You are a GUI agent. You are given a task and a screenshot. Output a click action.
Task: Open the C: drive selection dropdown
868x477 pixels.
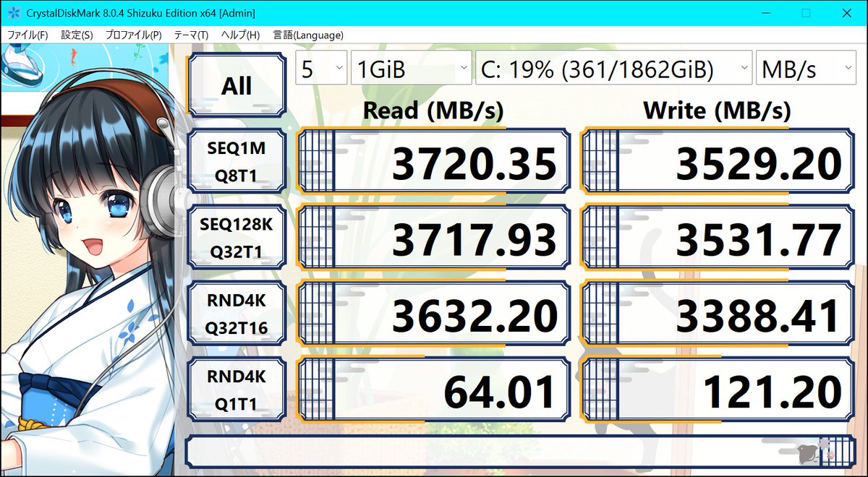613,68
